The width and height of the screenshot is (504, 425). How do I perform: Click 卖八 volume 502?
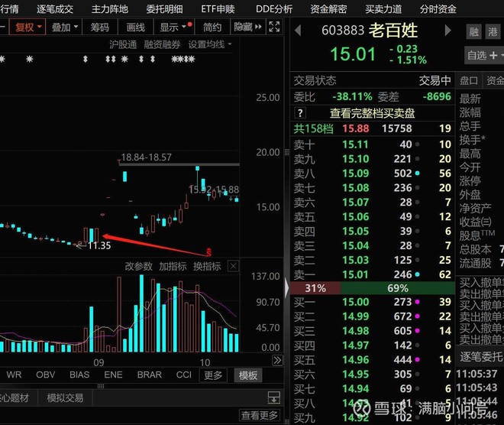402,174
